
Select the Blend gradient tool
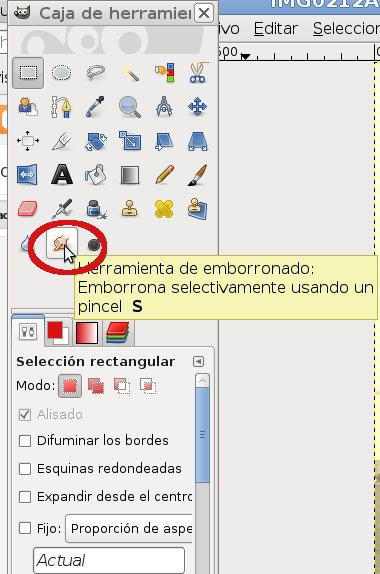click(x=130, y=175)
